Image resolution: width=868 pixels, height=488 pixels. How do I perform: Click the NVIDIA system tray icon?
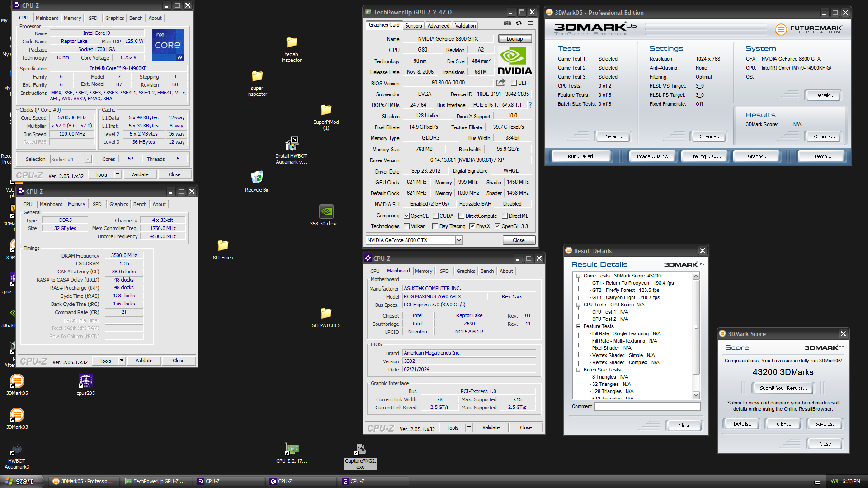click(835, 482)
